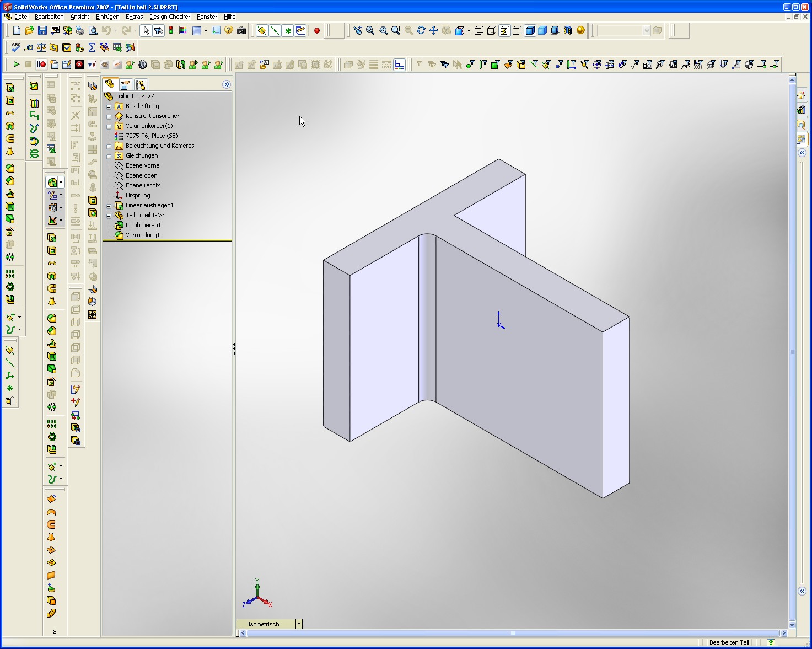Viewport: 812px width, 649px height.
Task: Open the Design Checker menu
Action: 170,17
